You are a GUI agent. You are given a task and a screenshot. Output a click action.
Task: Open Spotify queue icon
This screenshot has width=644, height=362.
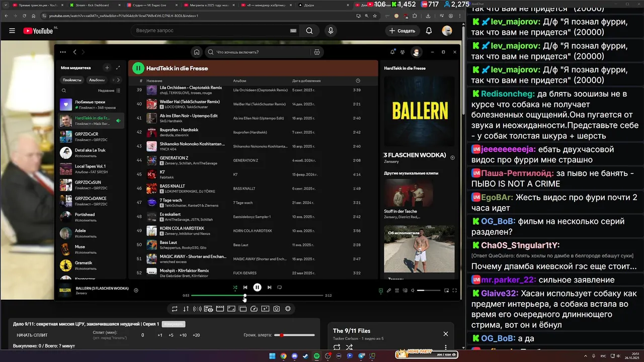[397, 290]
